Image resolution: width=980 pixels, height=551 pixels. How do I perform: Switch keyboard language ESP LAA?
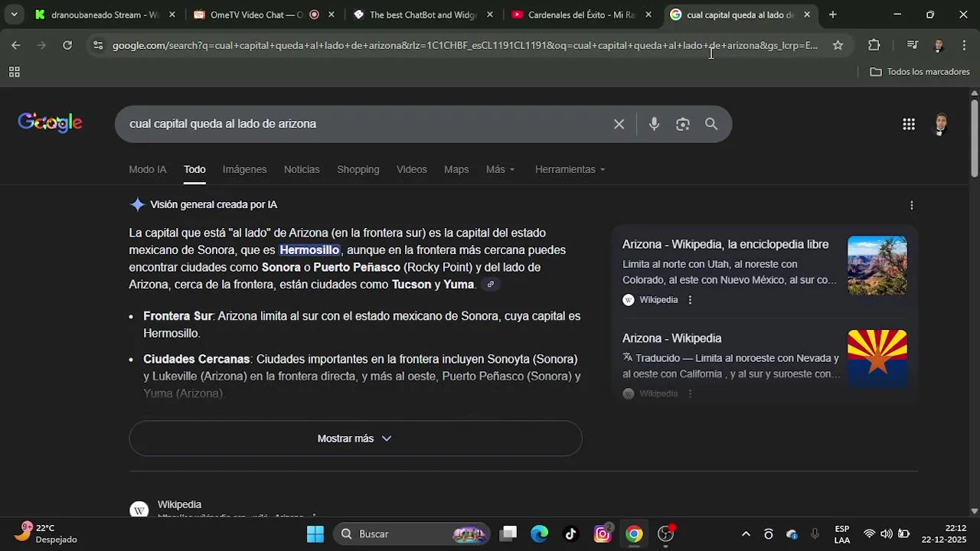(842, 534)
